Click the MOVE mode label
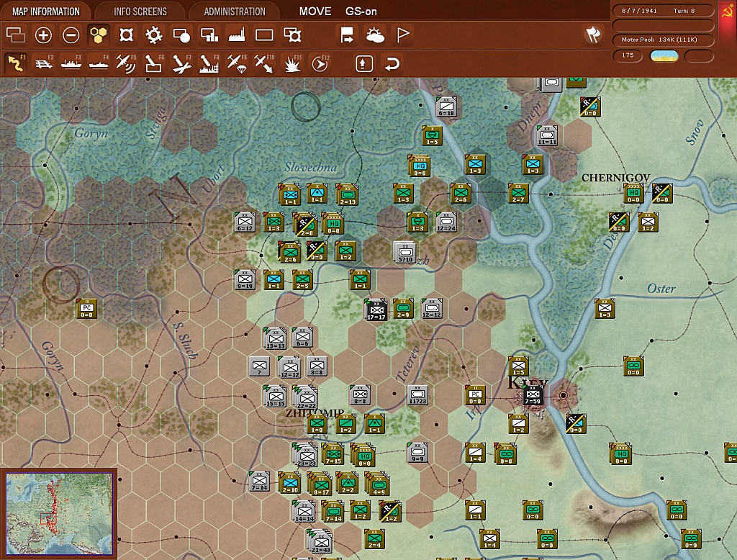The height and width of the screenshot is (560, 737). coord(315,12)
